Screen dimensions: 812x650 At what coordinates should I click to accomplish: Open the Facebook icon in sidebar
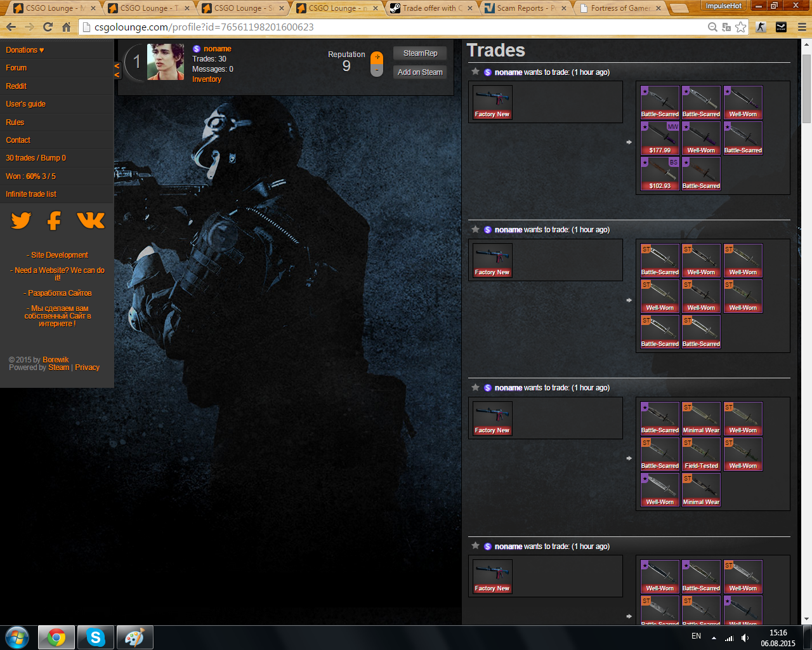coord(55,220)
